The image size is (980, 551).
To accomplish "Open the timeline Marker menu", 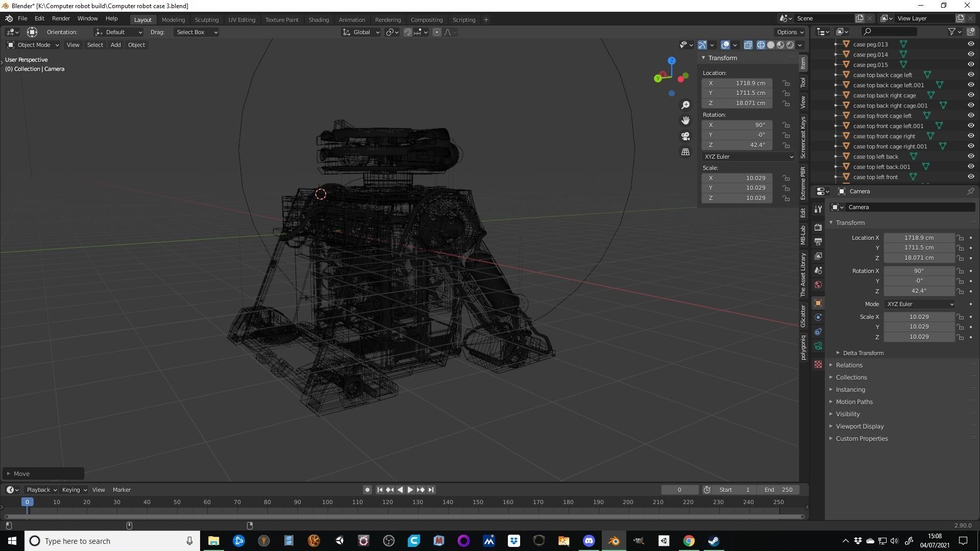I will coord(121,490).
